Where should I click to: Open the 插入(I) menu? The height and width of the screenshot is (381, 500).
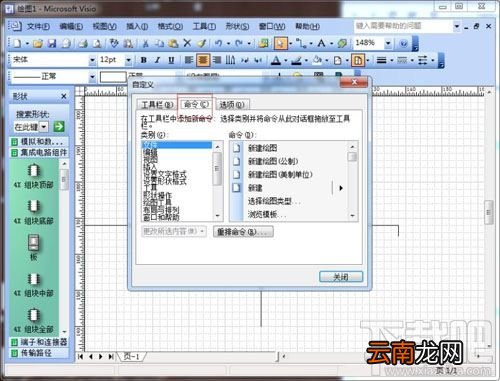(x=137, y=26)
